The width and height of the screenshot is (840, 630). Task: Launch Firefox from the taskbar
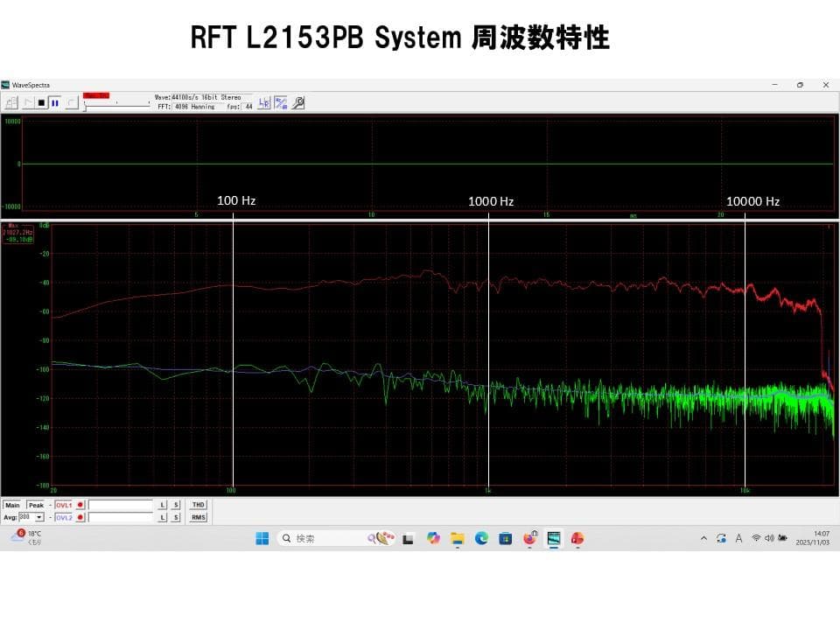pos(530,538)
